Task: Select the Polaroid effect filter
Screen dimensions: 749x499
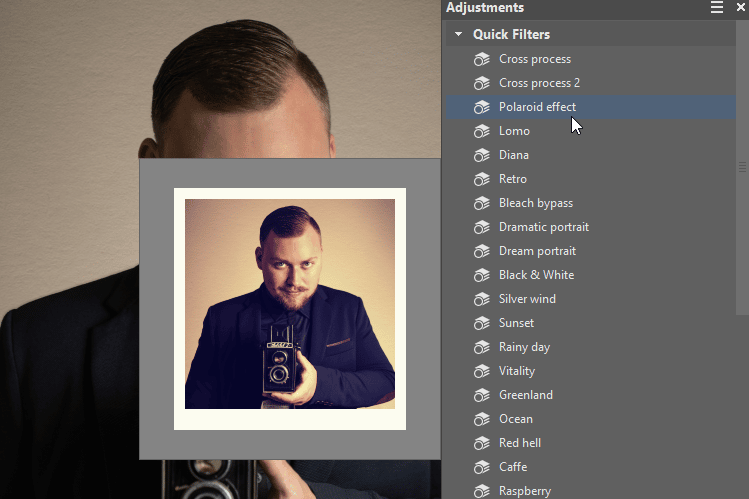Action: click(590, 107)
